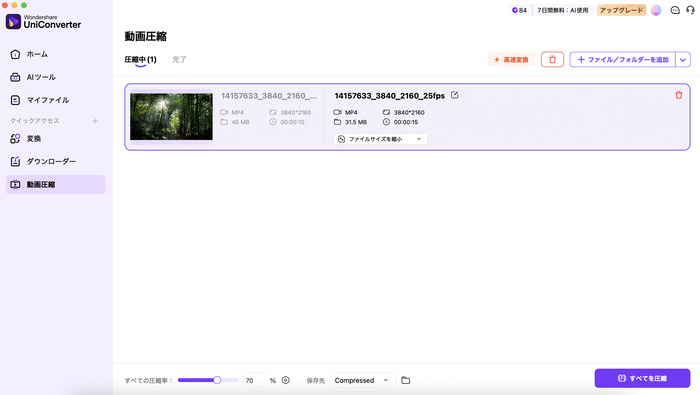Click output size 31.5 MB
The height and width of the screenshot is (395, 700).
pos(356,122)
